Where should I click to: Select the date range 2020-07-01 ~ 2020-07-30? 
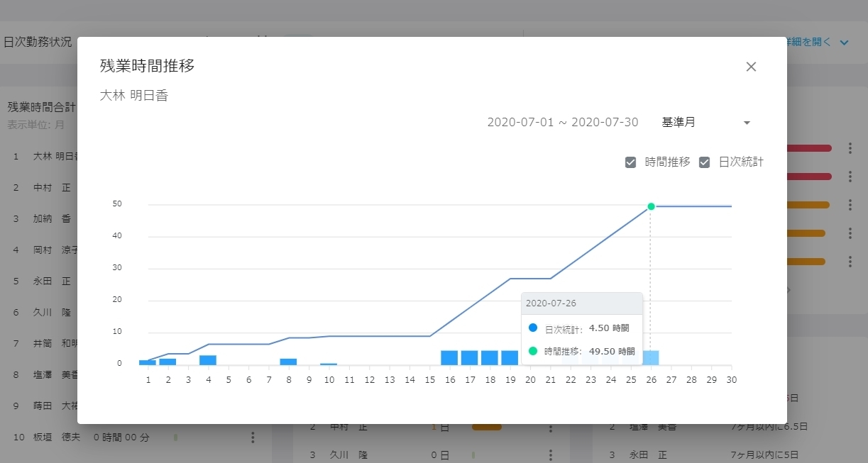pyautogui.click(x=562, y=123)
